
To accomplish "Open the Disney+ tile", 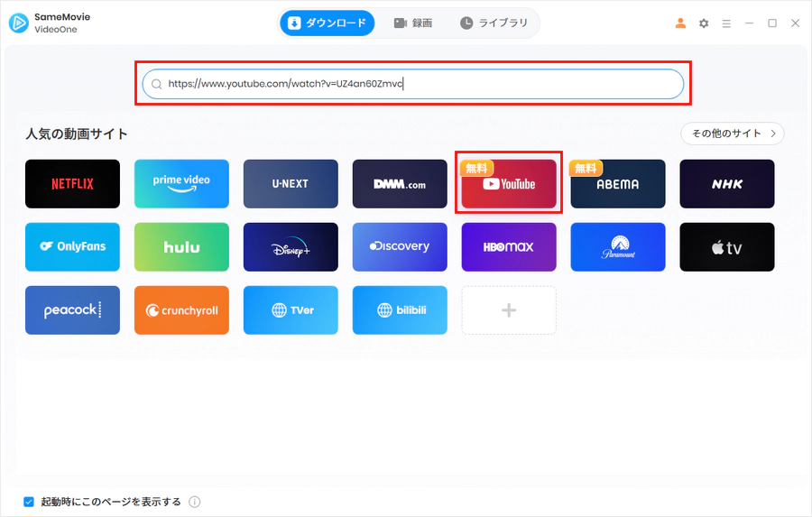I will pyautogui.click(x=291, y=247).
